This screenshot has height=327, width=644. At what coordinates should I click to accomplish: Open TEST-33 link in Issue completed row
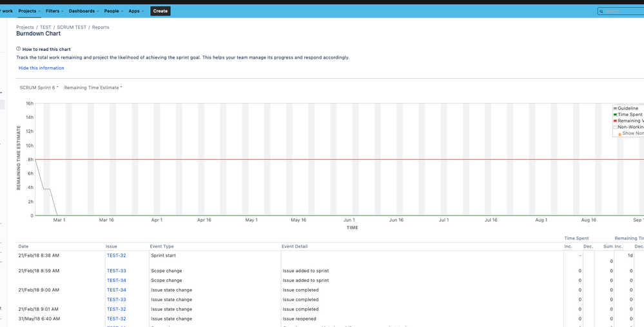tap(116, 299)
